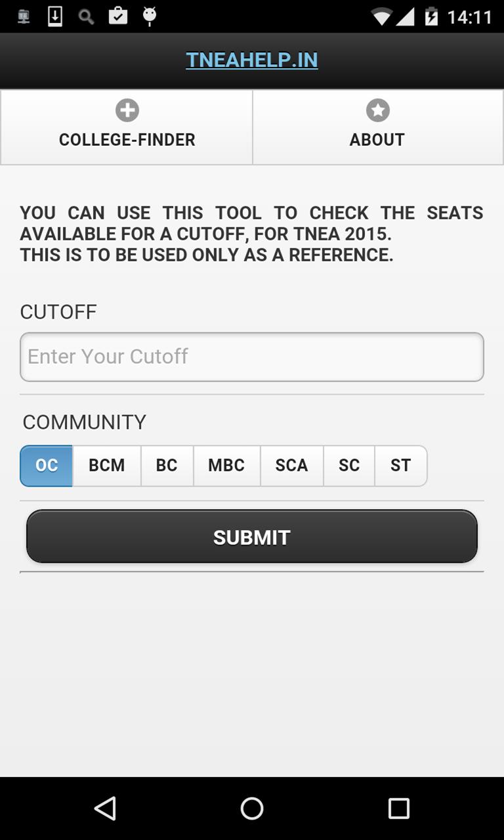This screenshot has height=840, width=504.
Task: Tap the Android debug icon in status bar
Action: [x=150, y=16]
